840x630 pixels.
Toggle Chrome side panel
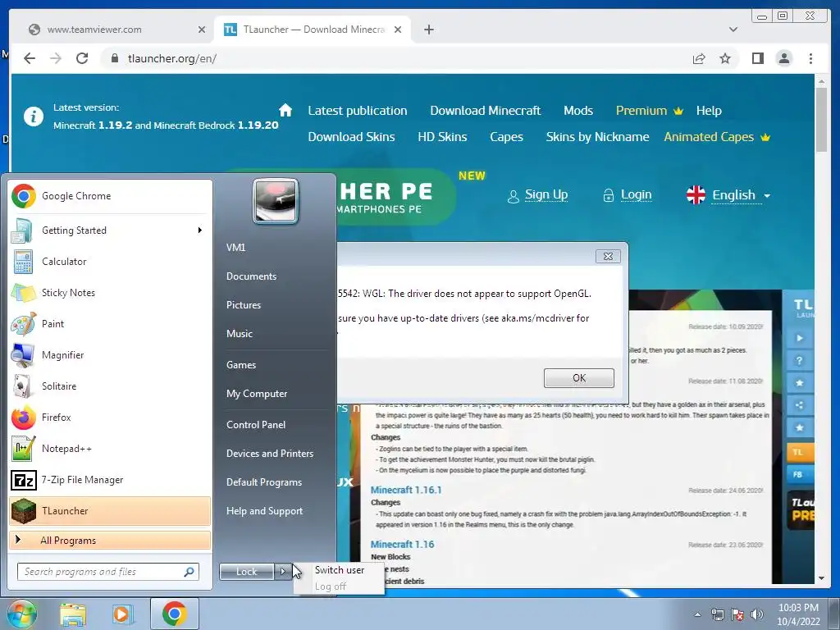(757, 58)
